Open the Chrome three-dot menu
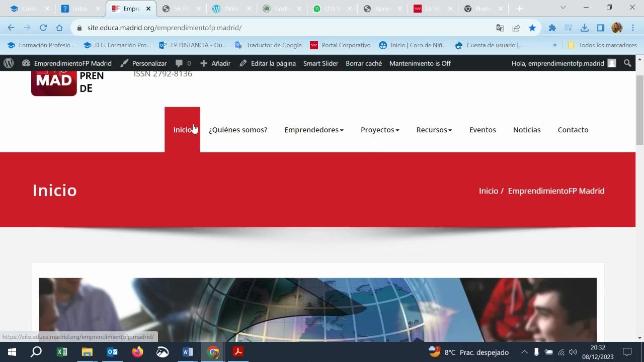Screen dimensions: 644x362 click(x=632, y=28)
